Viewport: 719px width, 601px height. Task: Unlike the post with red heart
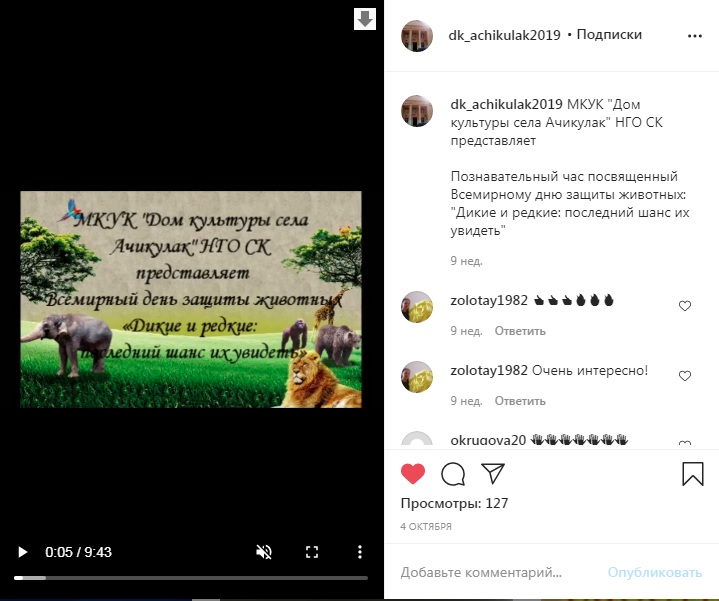point(413,474)
